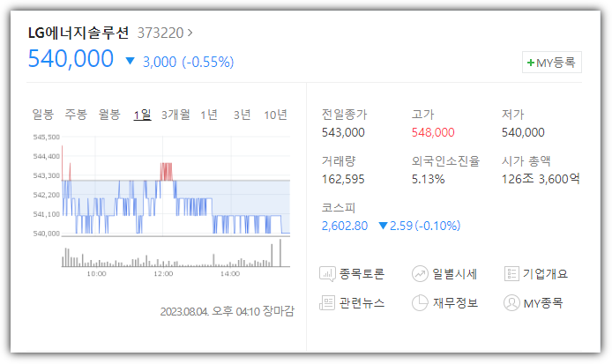
Task: Open the 일별시세 link
Action: point(455,274)
